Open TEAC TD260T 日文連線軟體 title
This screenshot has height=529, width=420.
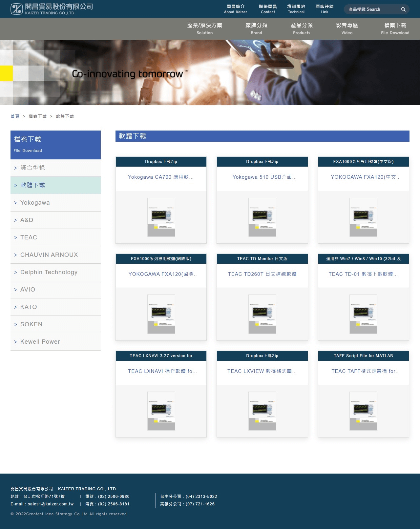(262, 274)
